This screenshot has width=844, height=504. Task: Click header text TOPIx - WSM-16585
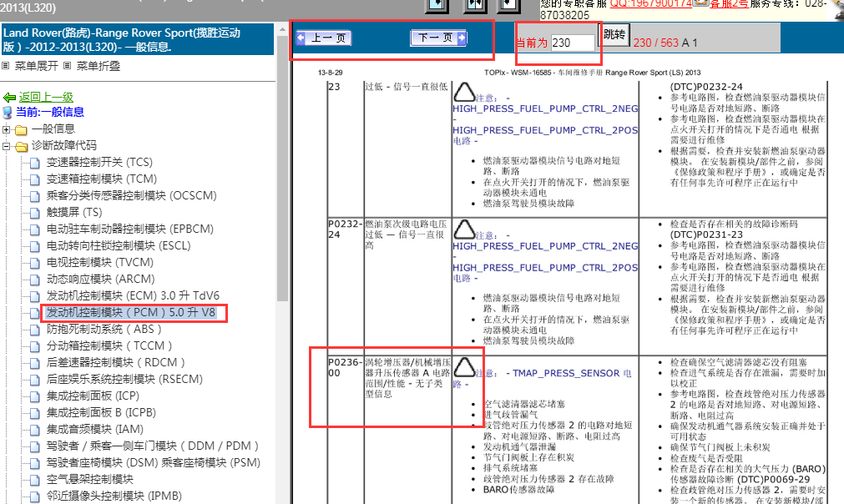coord(518,73)
